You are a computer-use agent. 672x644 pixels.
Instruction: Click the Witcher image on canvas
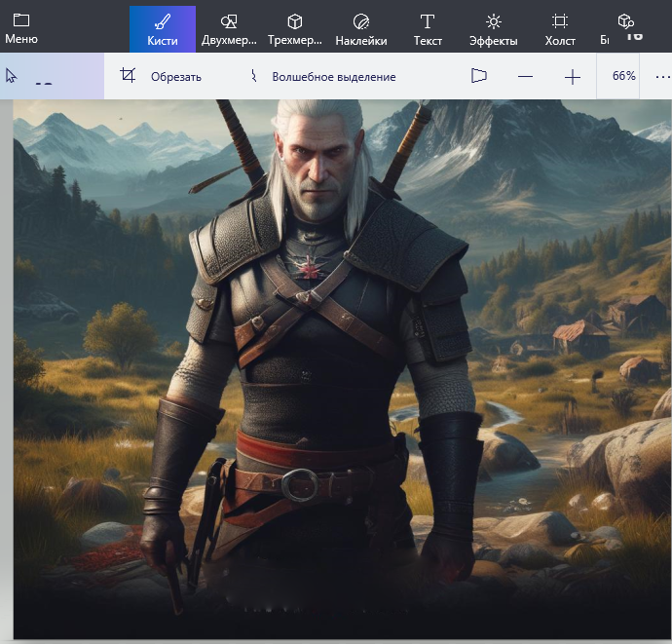(343, 369)
